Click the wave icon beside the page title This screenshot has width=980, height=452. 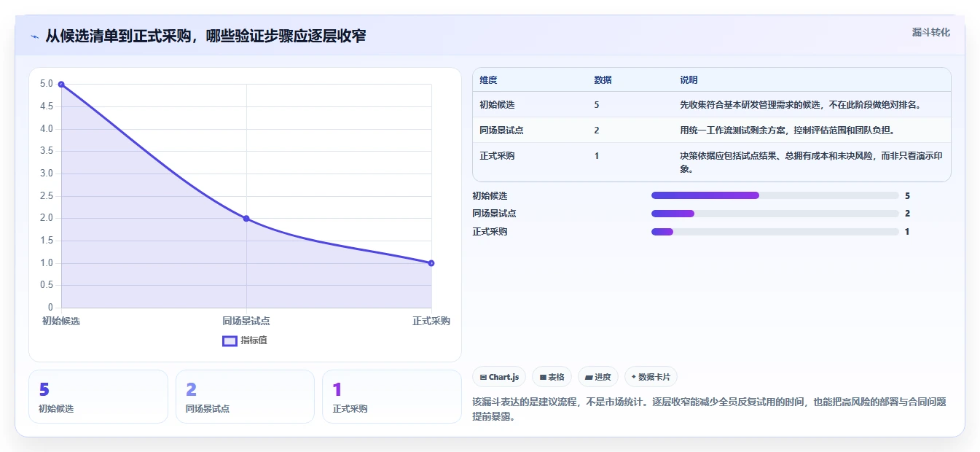[x=35, y=36]
